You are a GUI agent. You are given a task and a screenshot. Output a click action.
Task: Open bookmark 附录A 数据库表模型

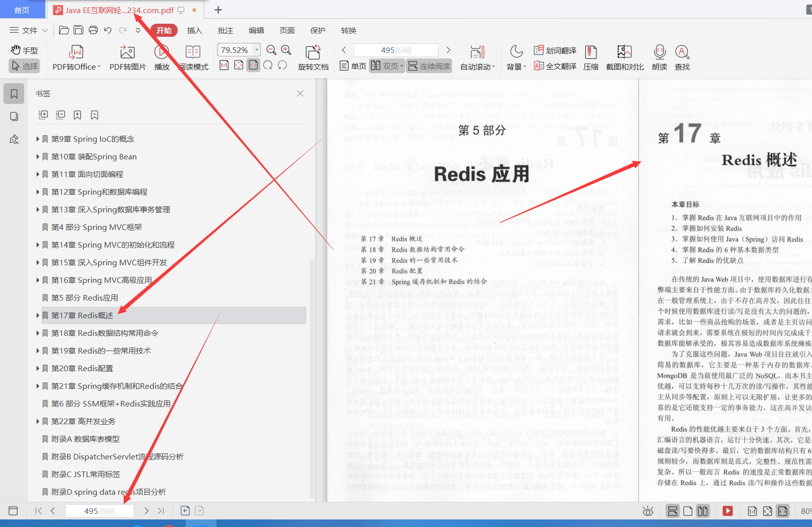coord(85,439)
